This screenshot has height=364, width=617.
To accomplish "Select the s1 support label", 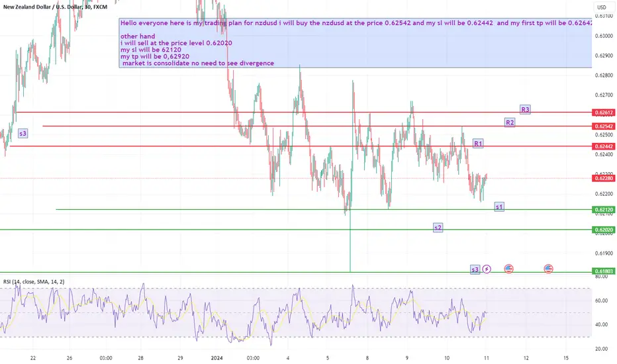I will point(499,206).
